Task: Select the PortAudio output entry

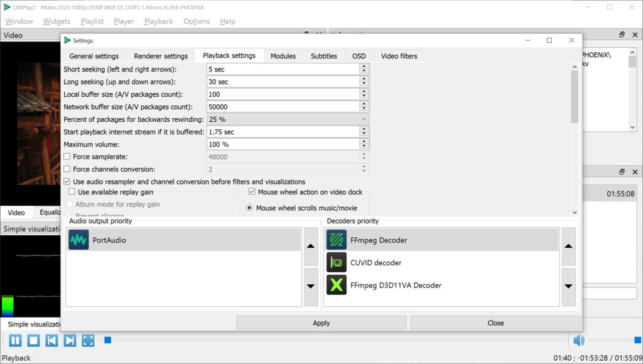Action: 184,240
